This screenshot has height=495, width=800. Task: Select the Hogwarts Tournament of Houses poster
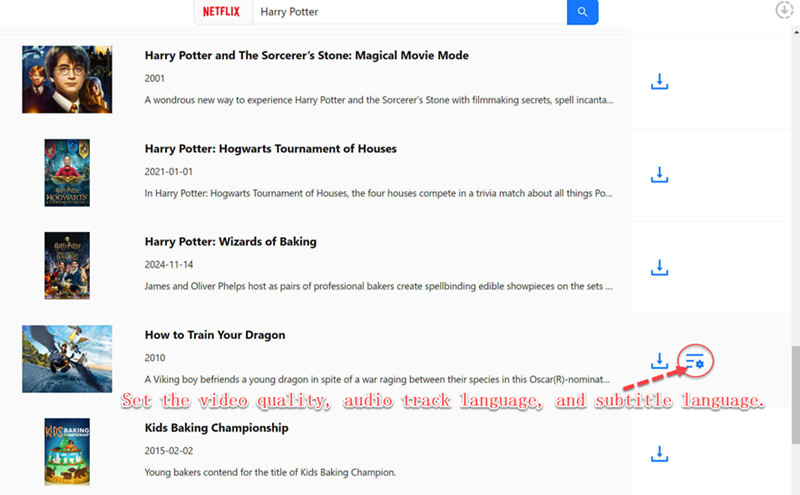[67, 173]
